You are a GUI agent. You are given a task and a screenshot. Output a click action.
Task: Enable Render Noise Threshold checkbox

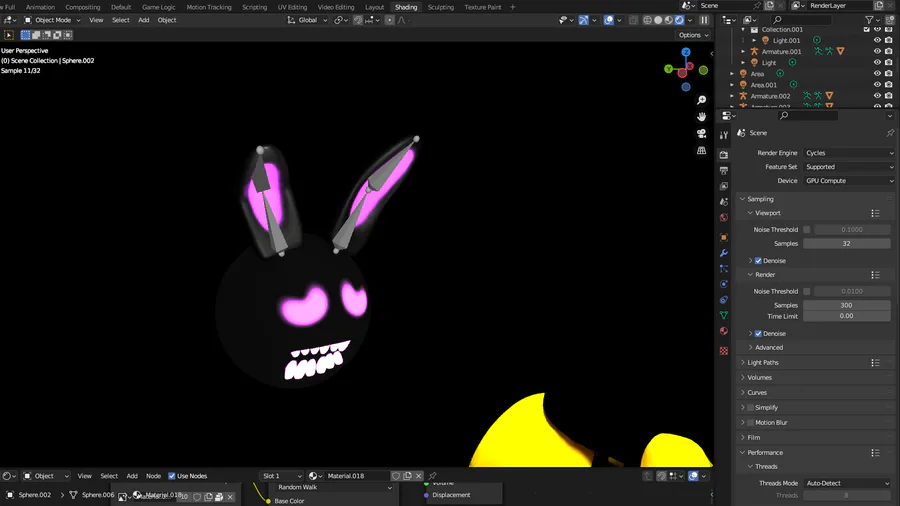806,291
